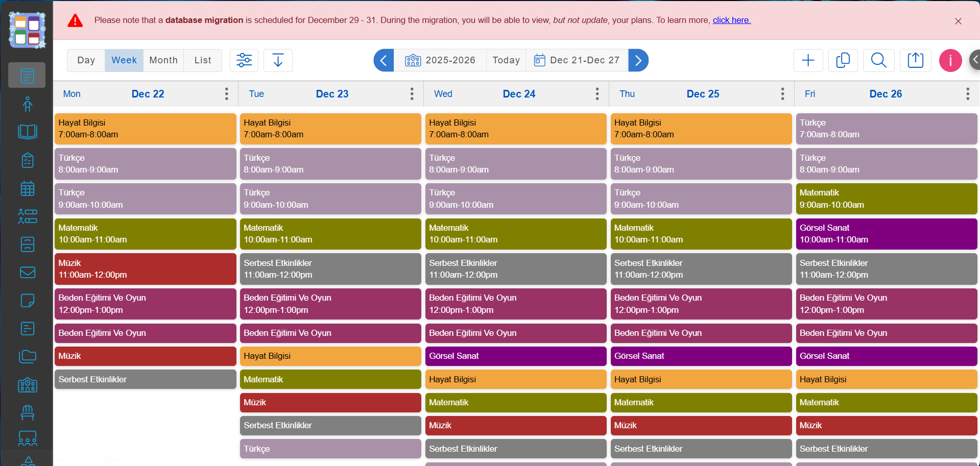
Task: Open Mon Dec 22 options menu
Action: [x=227, y=93]
